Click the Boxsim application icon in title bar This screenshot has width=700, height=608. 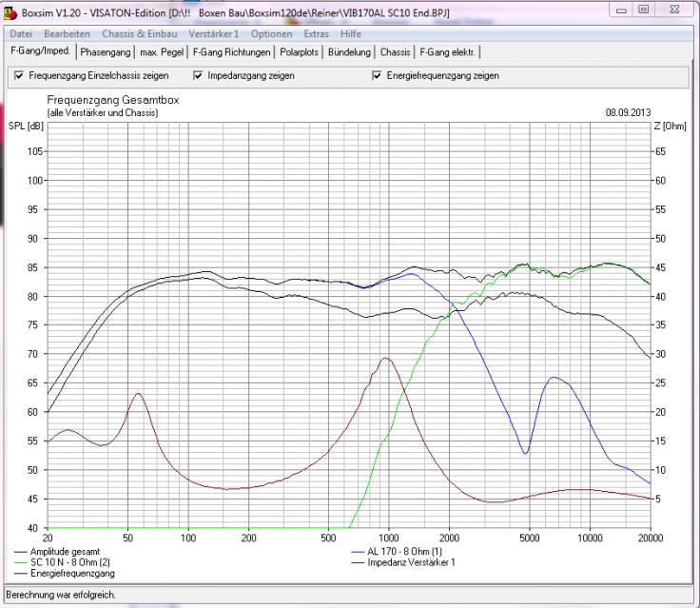pyautogui.click(x=10, y=13)
